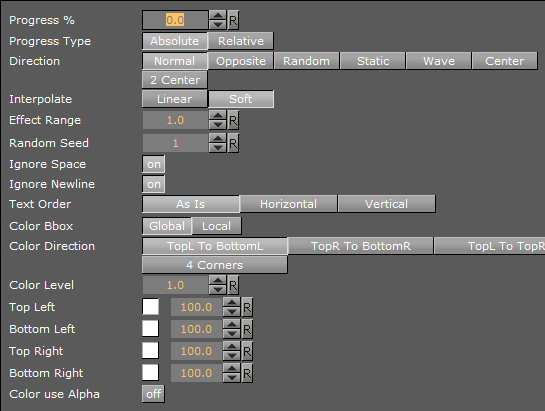Click the Top Right alpha value field
The image size is (545, 411).
coord(196,351)
